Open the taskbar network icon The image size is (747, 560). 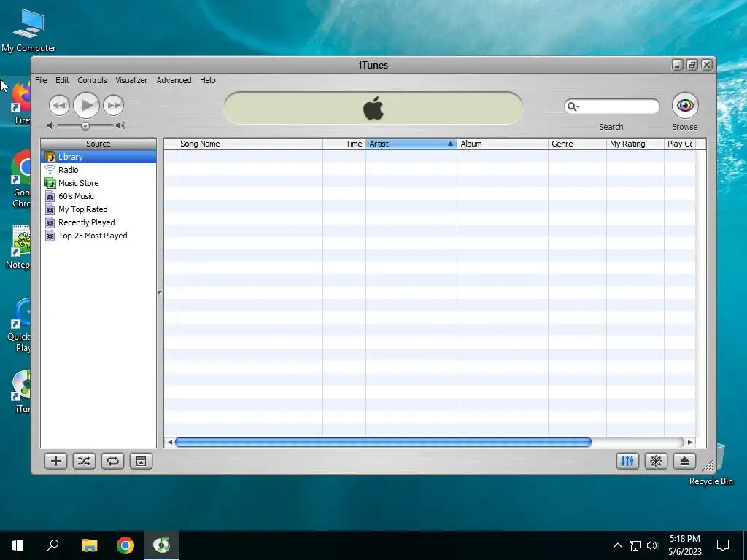tap(635, 545)
